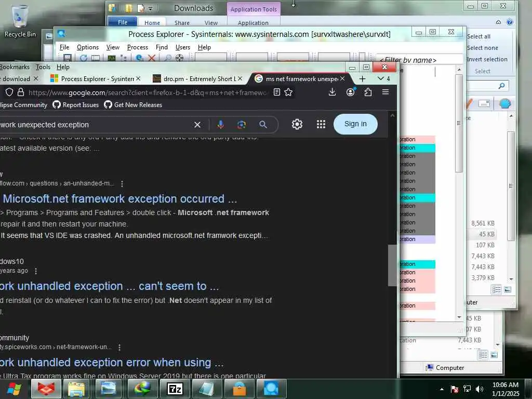Click Select all in Downloads ribbon
Screen dimensions: 532x399
point(478,36)
